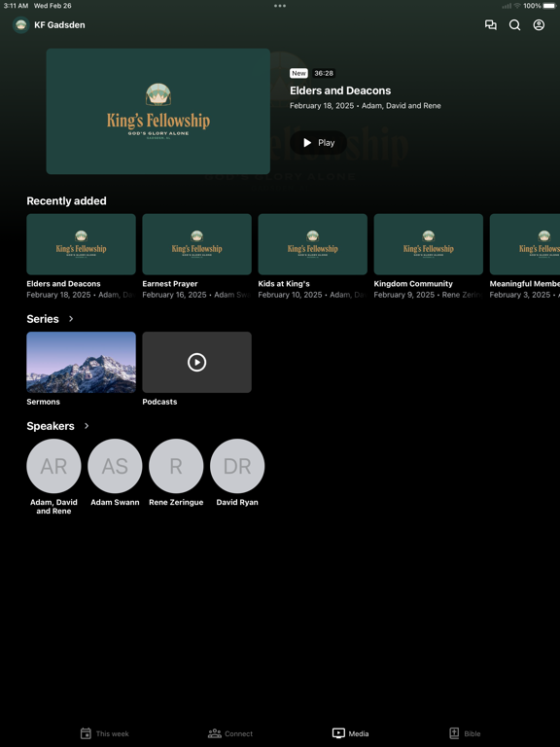Switch to the This week tab
Screen dimensions: 560x747
click(105, 733)
